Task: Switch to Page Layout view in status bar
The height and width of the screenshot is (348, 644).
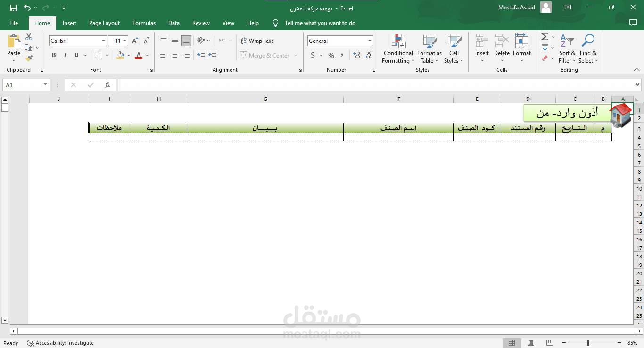Action: (531, 343)
